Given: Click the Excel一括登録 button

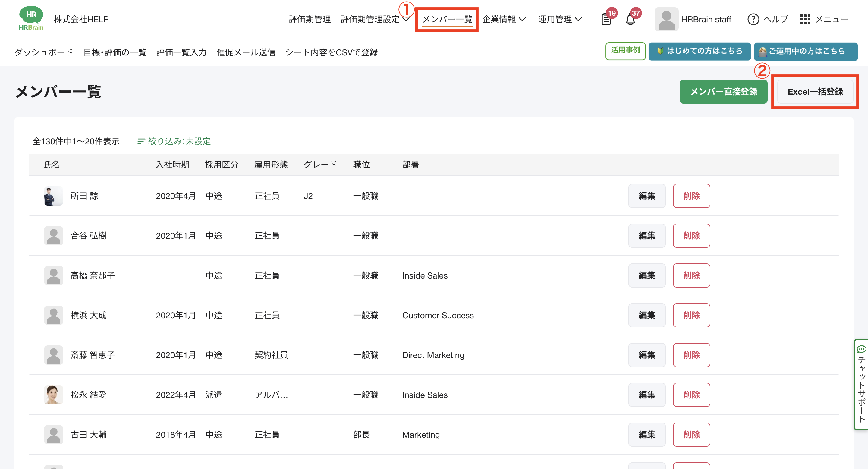Looking at the screenshot, I should [x=815, y=92].
